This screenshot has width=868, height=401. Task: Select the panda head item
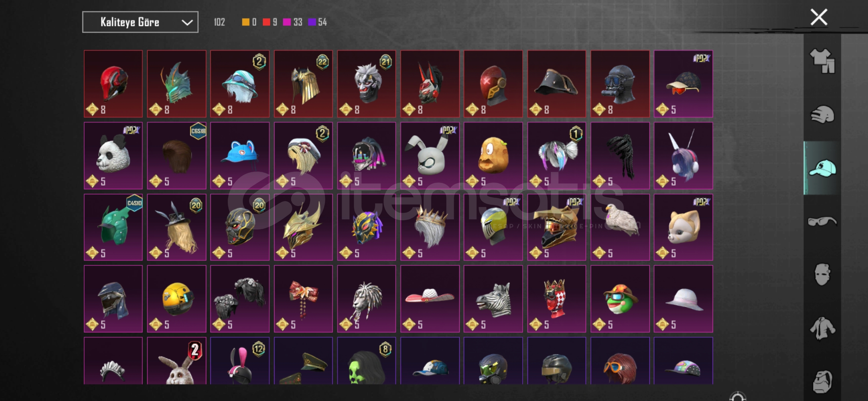point(113,156)
